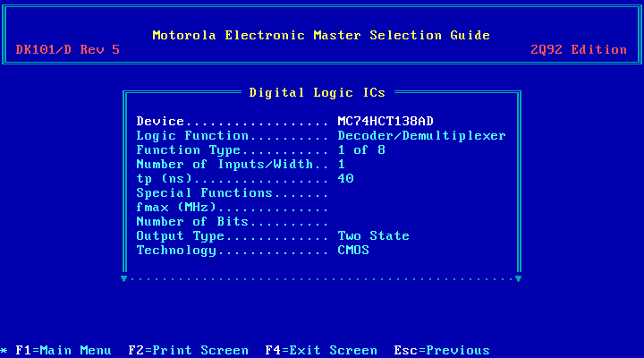Select F2=Print Screen option
Image resolution: width=644 pixels, height=358 pixels.
click(188, 351)
